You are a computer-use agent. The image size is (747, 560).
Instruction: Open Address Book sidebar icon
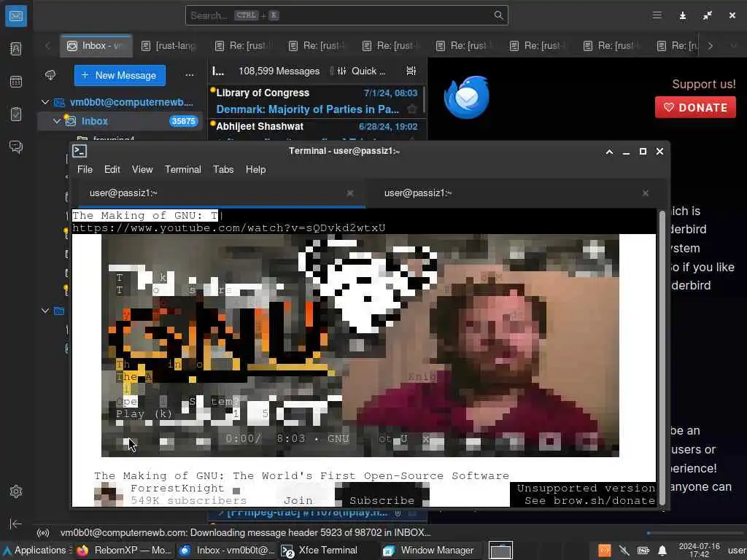click(x=16, y=49)
